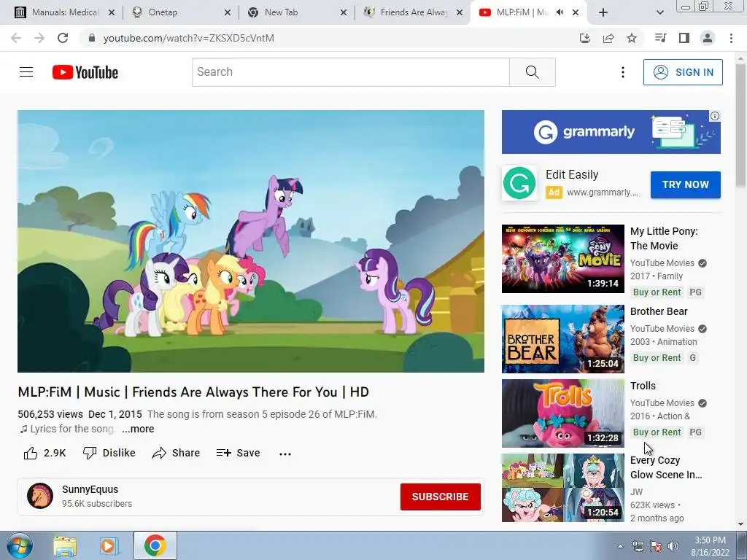Go to YouTube home via logo

pos(85,72)
